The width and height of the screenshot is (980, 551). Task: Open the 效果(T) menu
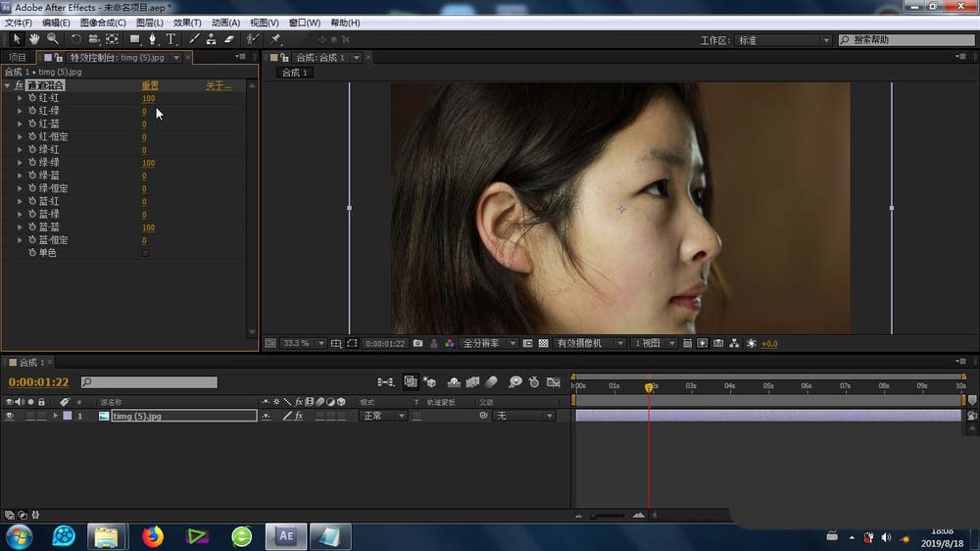pos(187,23)
